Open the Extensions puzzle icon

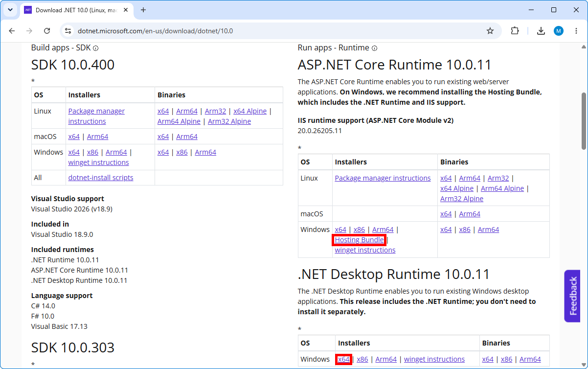(515, 31)
